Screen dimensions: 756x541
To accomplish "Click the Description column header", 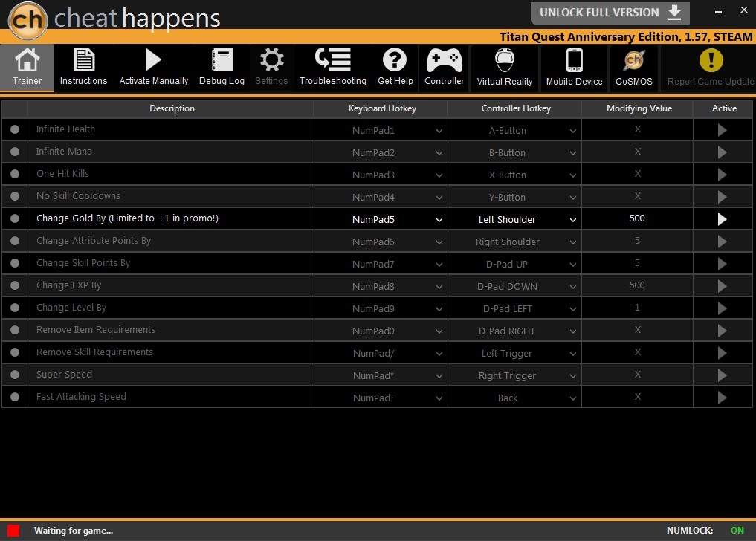I will click(x=172, y=108).
